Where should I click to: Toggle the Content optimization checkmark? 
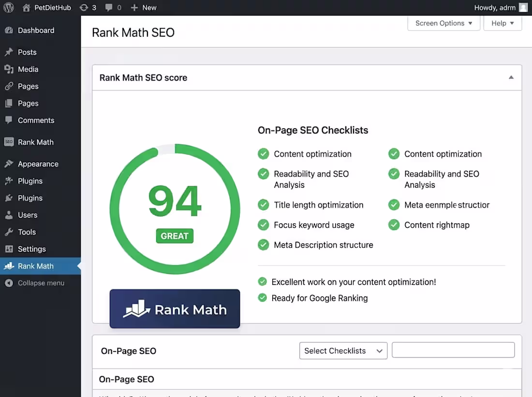click(263, 153)
